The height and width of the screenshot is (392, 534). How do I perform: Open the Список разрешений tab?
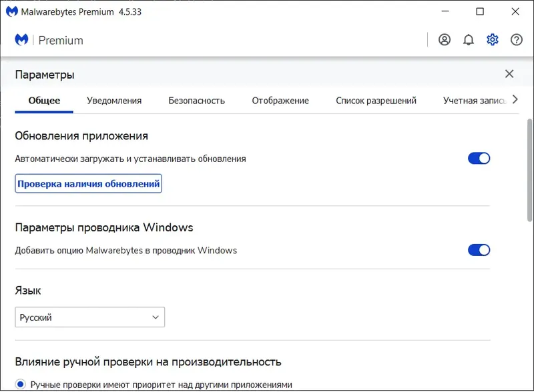point(376,99)
